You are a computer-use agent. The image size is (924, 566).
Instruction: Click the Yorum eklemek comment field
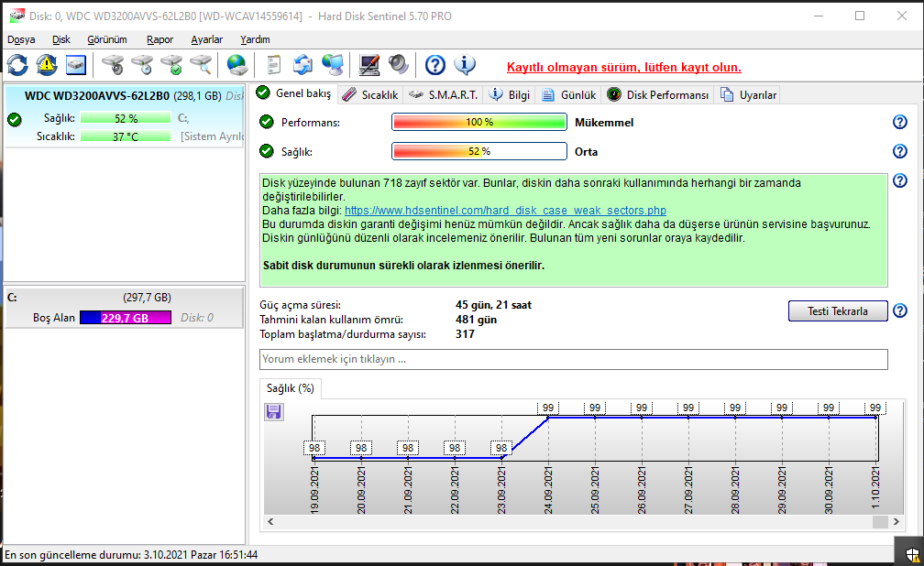[574, 359]
